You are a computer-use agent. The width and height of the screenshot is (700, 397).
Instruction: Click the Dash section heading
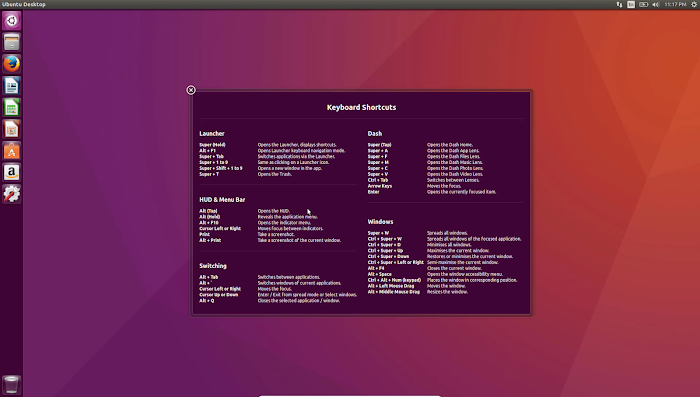(375, 134)
